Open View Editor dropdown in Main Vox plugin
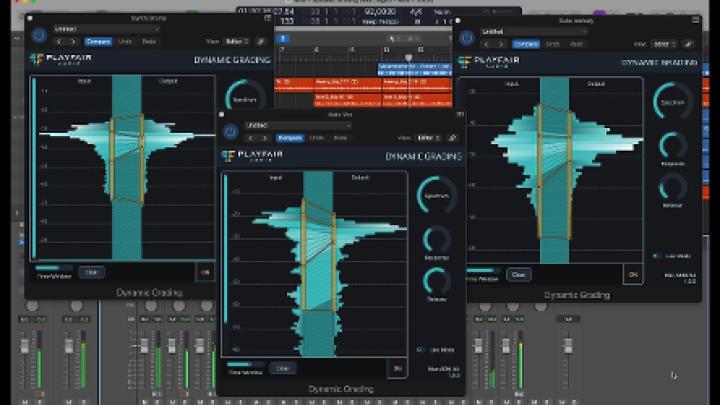This screenshot has width=720, height=405. coord(428,138)
